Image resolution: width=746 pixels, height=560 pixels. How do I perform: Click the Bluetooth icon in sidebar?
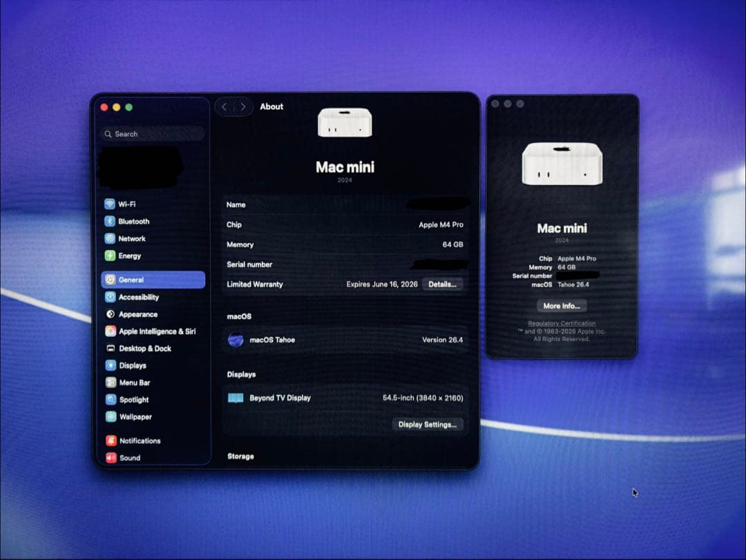coord(110,221)
